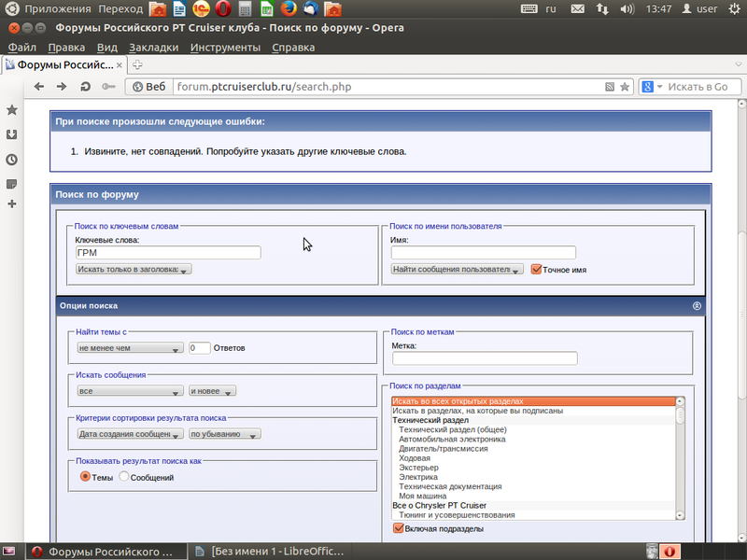Open the Инструменты menu
Image resolution: width=747 pixels, height=560 pixels.
pyautogui.click(x=225, y=48)
